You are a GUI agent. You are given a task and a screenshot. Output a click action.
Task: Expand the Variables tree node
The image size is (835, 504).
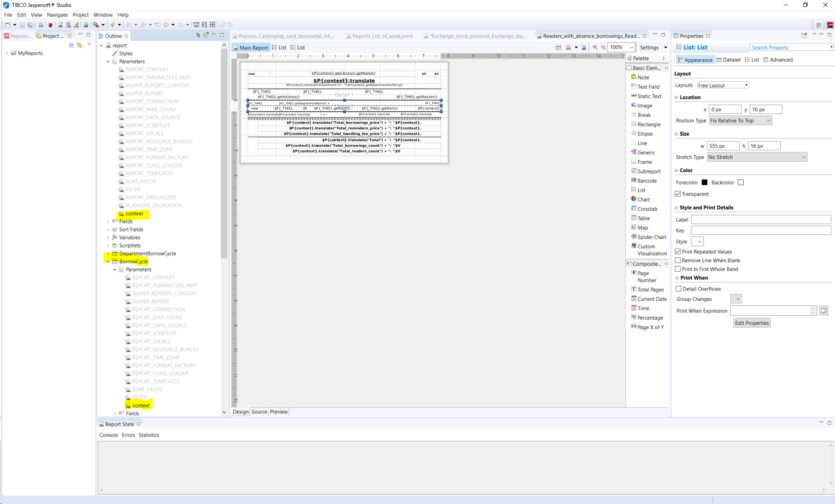click(108, 237)
